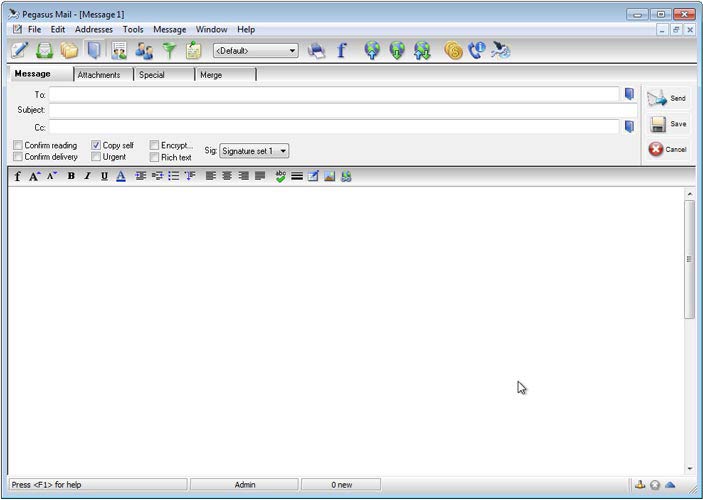
Task: Click the bulleted list icon
Action: click(x=173, y=176)
